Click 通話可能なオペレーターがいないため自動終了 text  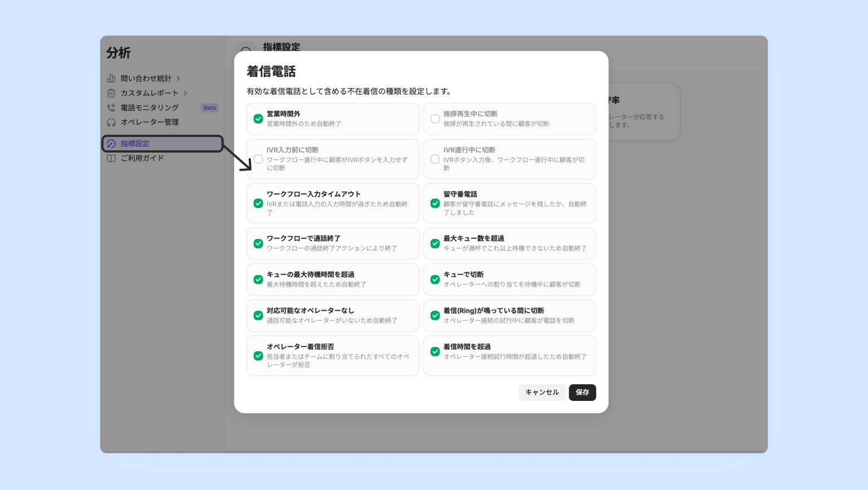(x=332, y=321)
